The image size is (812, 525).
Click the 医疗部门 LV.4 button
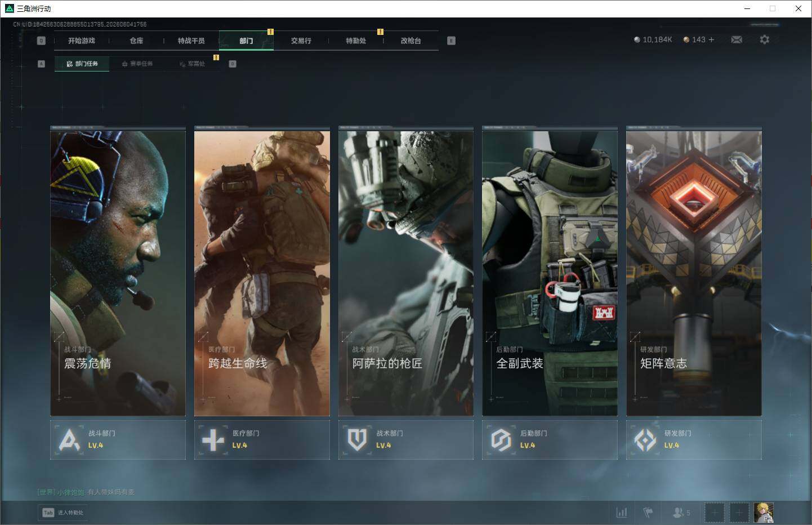(262, 439)
